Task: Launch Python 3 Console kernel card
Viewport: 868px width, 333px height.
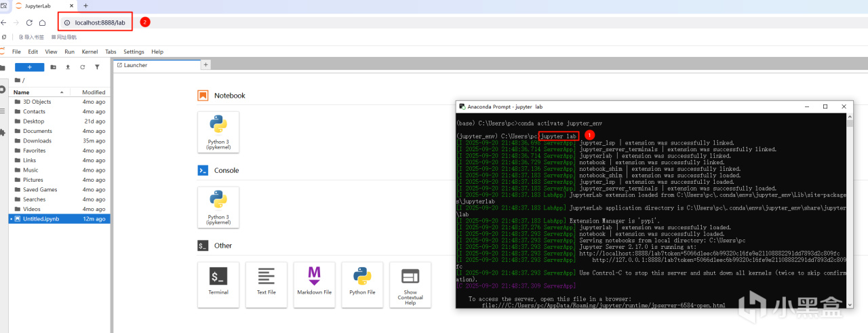Action: click(218, 208)
